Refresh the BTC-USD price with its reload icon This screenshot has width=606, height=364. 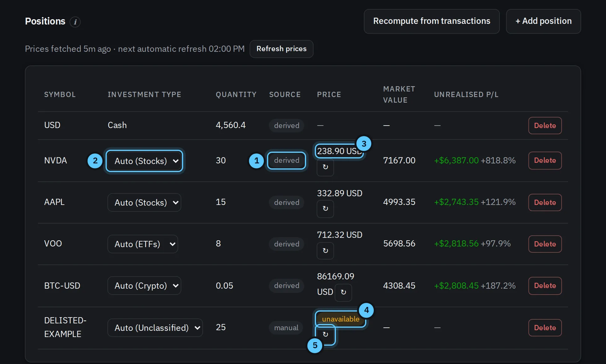343,292
